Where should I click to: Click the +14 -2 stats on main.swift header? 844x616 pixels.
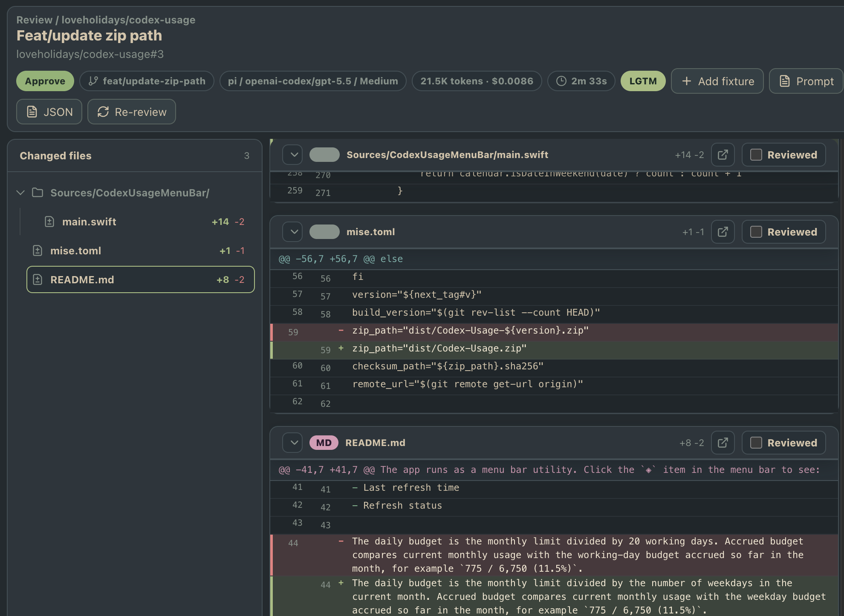pos(689,155)
